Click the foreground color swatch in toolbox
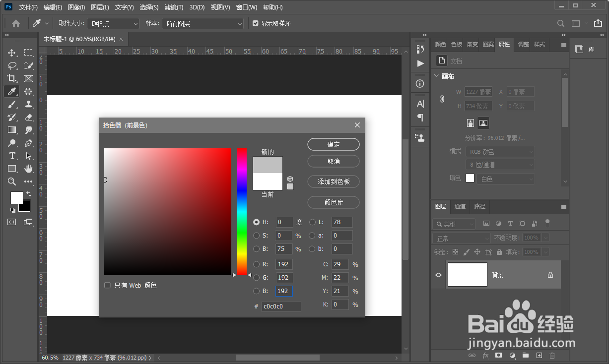 (17, 197)
